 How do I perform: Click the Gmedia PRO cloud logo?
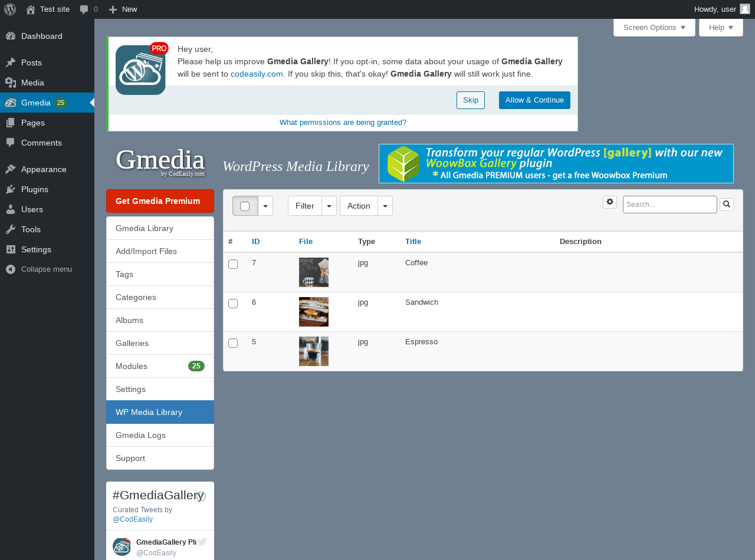[142, 68]
